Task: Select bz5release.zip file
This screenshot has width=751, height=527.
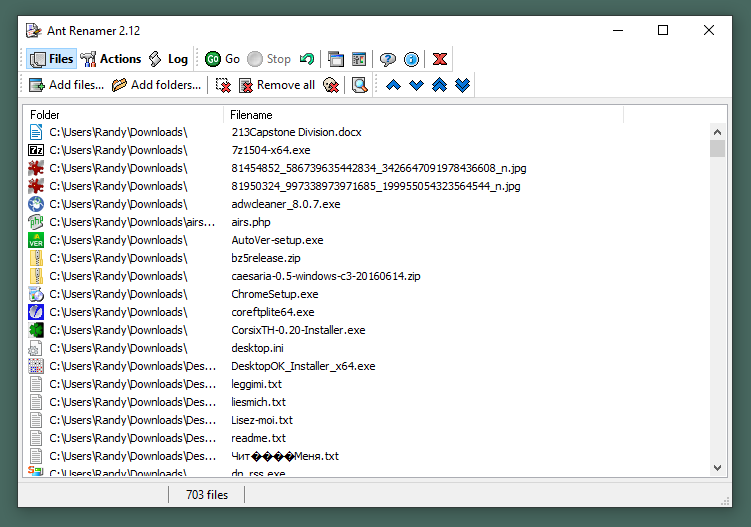Action: (x=265, y=258)
